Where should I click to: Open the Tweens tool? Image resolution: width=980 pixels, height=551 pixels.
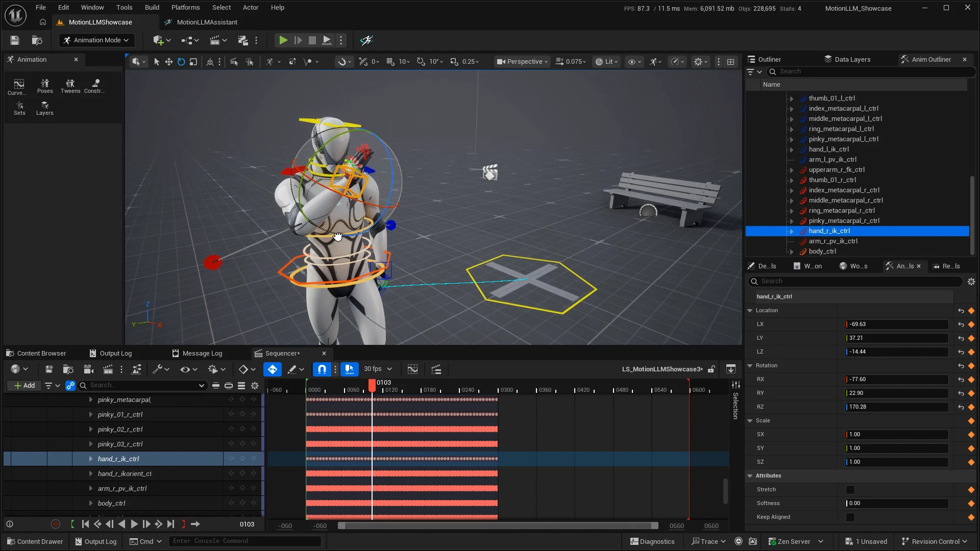[x=70, y=86]
